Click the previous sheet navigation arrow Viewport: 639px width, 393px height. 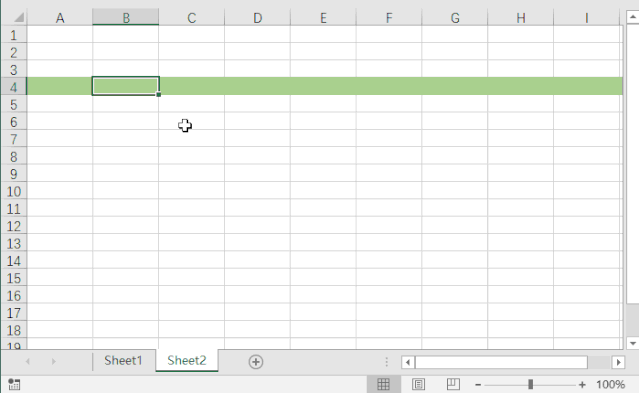point(28,362)
